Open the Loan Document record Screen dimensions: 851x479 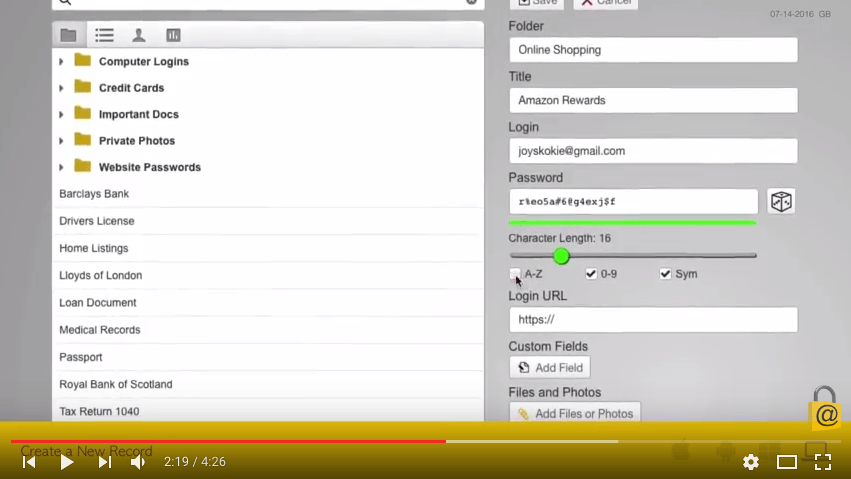click(x=268, y=303)
